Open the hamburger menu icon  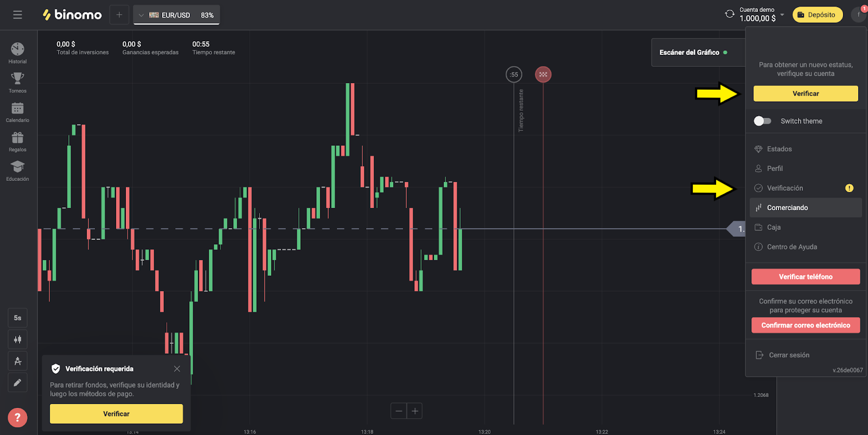(x=17, y=15)
